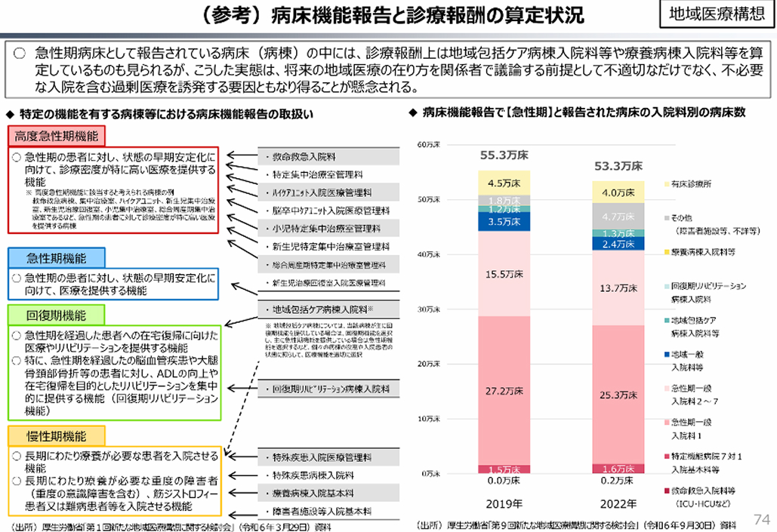Click the 10万床 y-axis tick label
This screenshot has height=532, width=777.
pyautogui.click(x=429, y=419)
